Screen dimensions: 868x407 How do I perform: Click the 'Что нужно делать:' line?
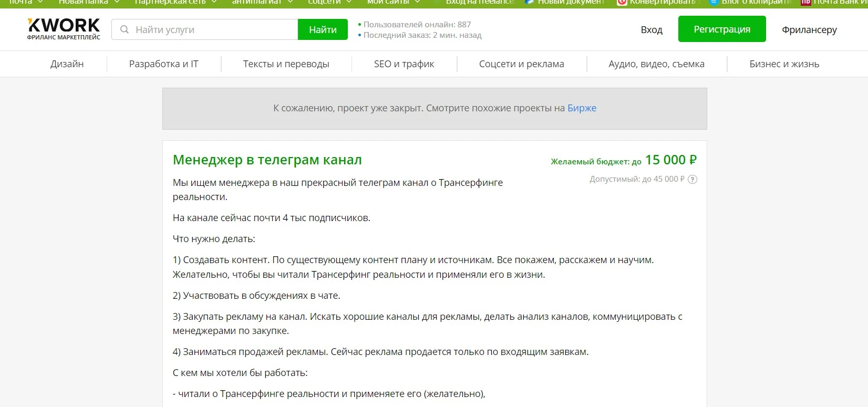(x=214, y=239)
